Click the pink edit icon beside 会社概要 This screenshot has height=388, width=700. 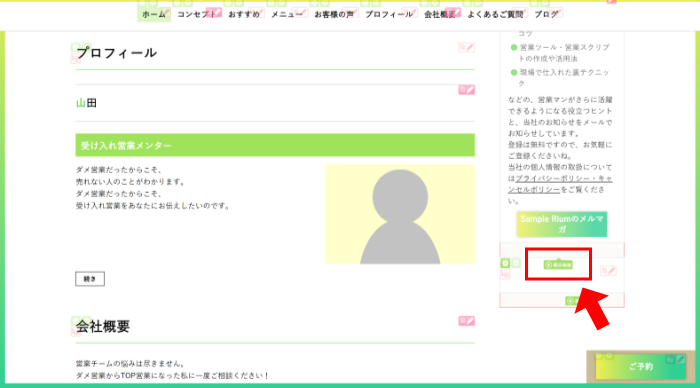point(467,321)
